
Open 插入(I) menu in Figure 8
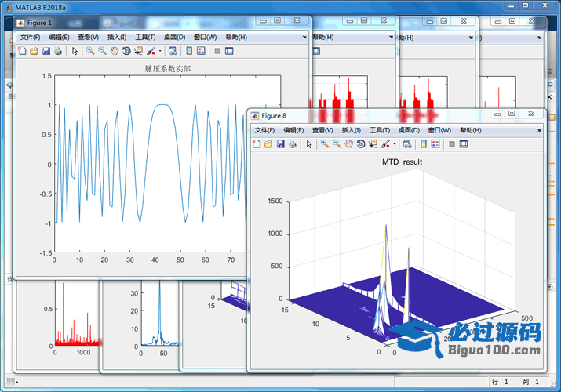(x=351, y=130)
